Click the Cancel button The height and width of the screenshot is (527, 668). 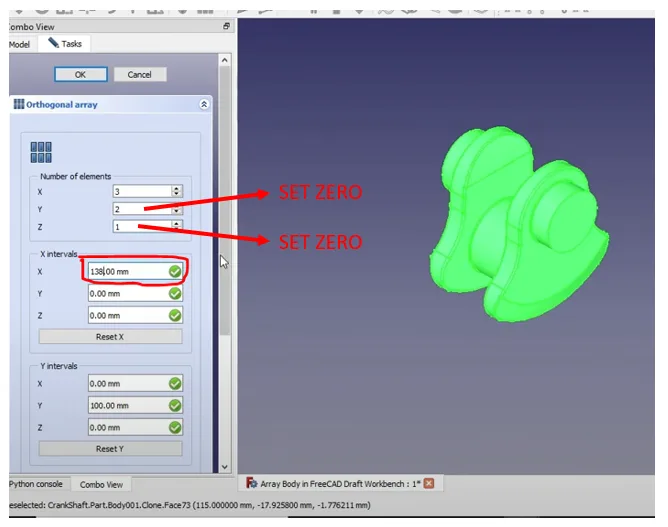pos(140,75)
